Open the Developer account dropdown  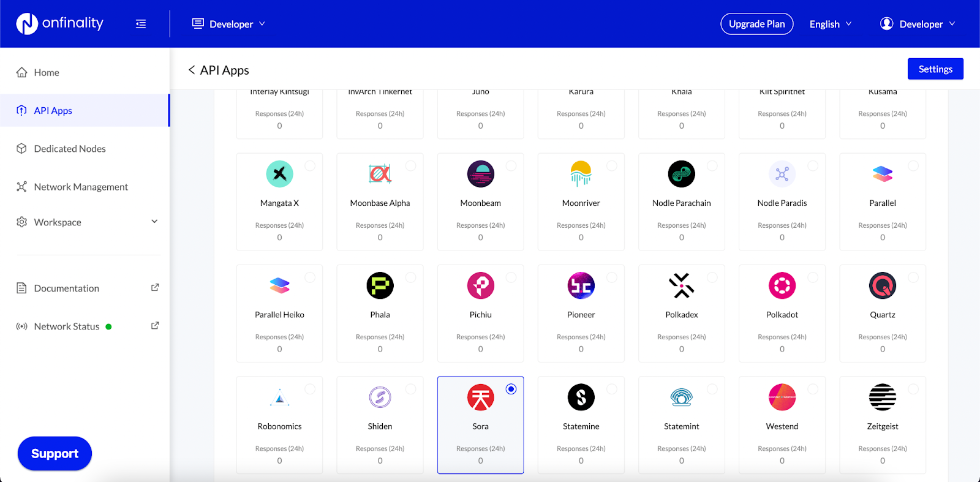tap(918, 24)
